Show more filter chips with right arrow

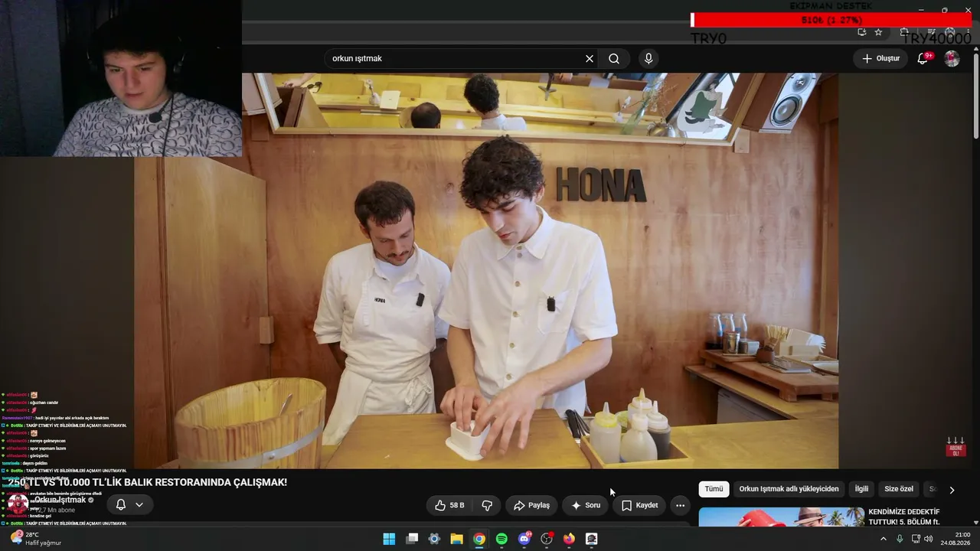coord(952,490)
